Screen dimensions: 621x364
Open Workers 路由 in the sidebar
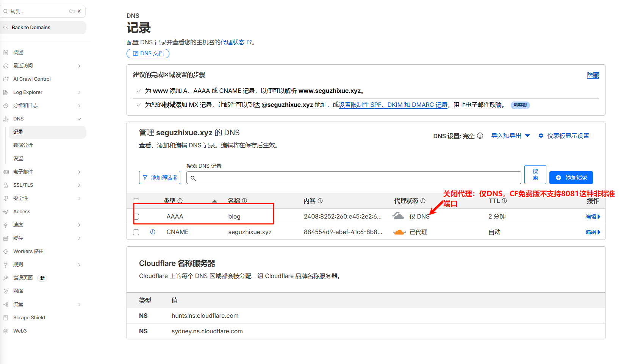(x=28, y=251)
